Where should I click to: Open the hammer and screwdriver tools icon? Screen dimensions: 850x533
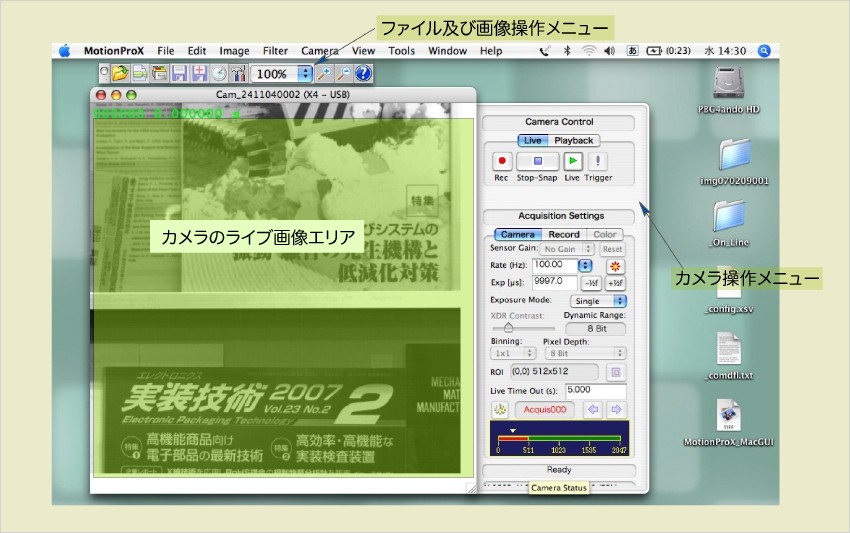pyautogui.click(x=238, y=73)
